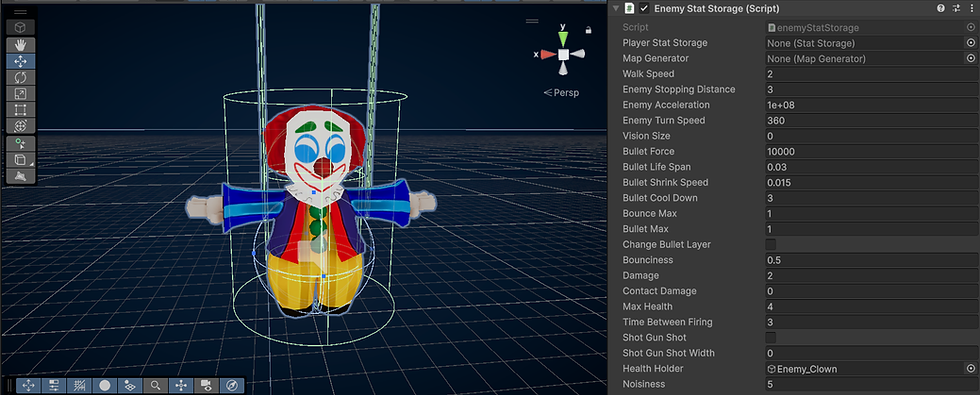Click the Bullet Force 10000 field
The height and width of the screenshot is (395, 980).
[871, 151]
